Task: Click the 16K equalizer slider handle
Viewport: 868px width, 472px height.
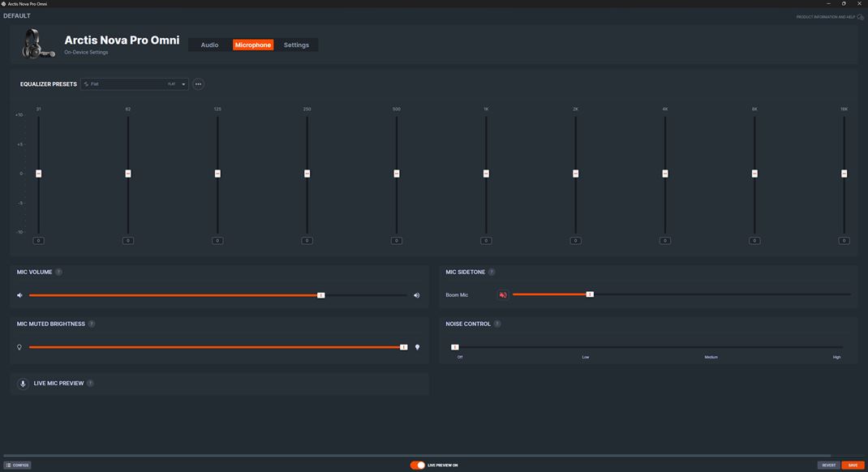Action: [x=844, y=174]
